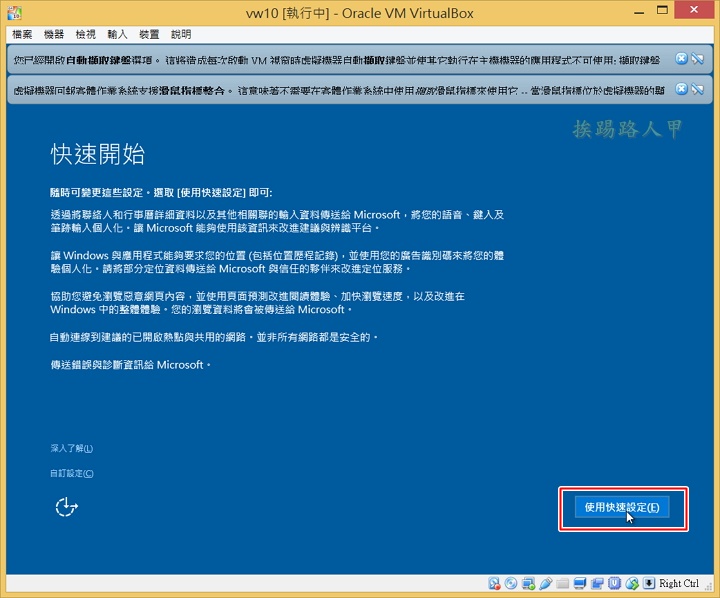Image resolution: width=720 pixels, height=598 pixels.
Task: Minimize the VirtualBox window
Action: click(639, 12)
